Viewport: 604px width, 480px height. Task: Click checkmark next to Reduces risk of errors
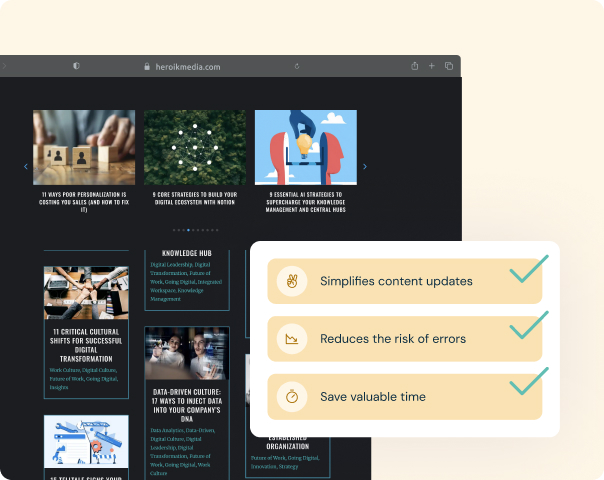coord(529,325)
